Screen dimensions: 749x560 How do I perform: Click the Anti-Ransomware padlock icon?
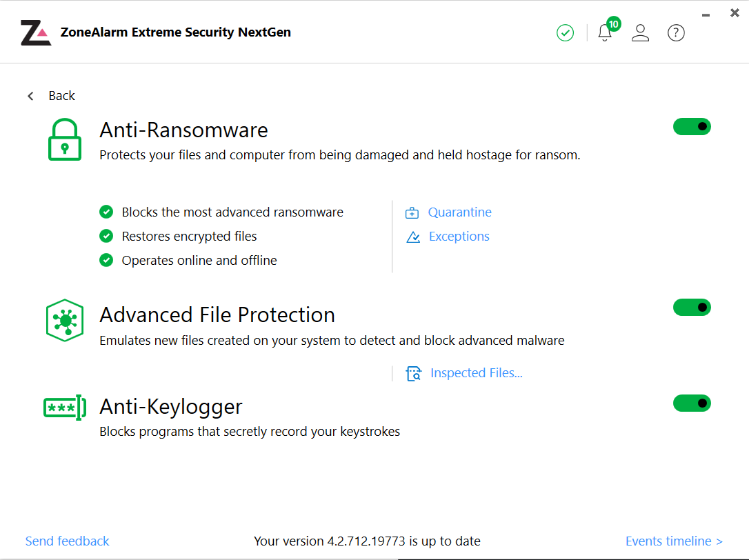tap(65, 139)
